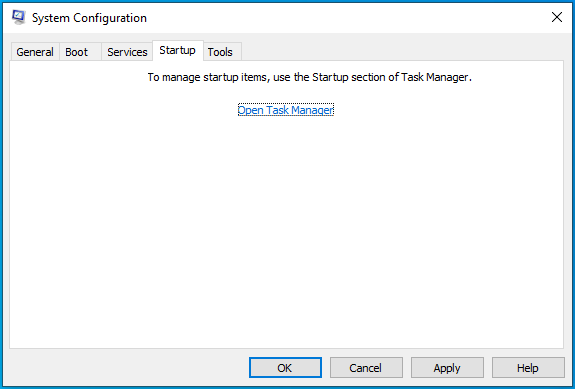Image resolution: width=575 pixels, height=389 pixels.
Task: Click the Startup tab label
Action: pos(177,50)
